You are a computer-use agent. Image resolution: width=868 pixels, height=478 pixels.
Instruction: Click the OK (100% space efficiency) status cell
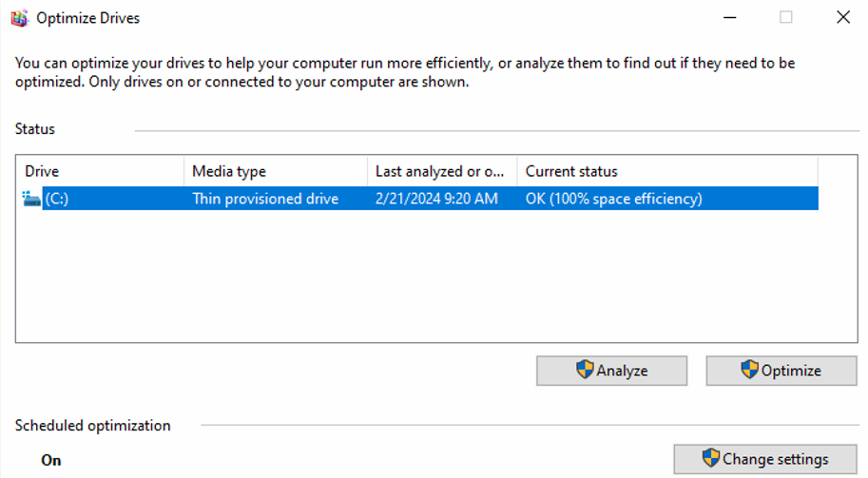[x=613, y=199]
